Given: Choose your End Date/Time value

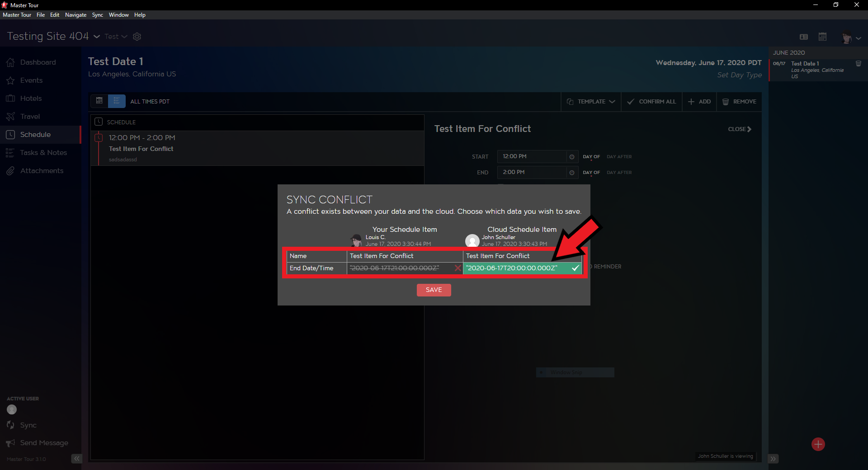Looking at the screenshot, I should click(x=405, y=268).
